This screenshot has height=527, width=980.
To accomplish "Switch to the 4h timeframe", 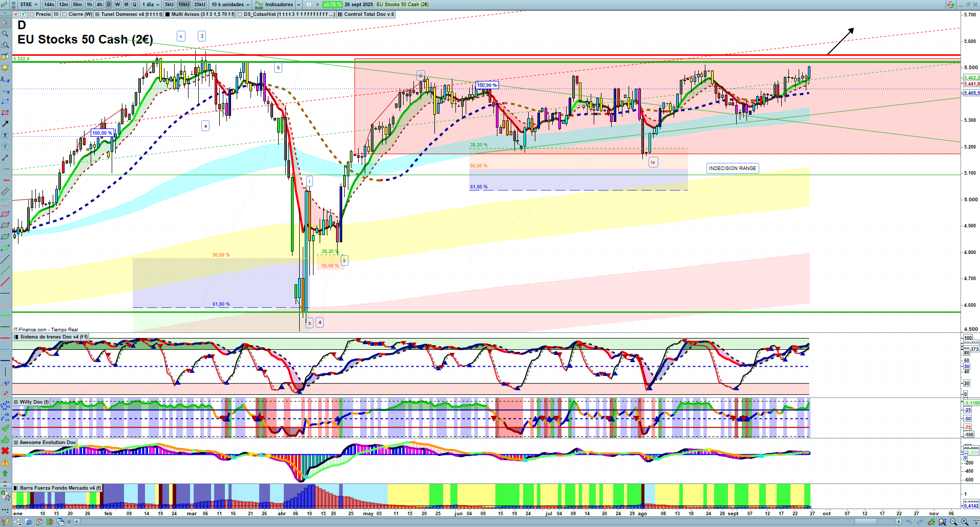I will click(99, 5).
